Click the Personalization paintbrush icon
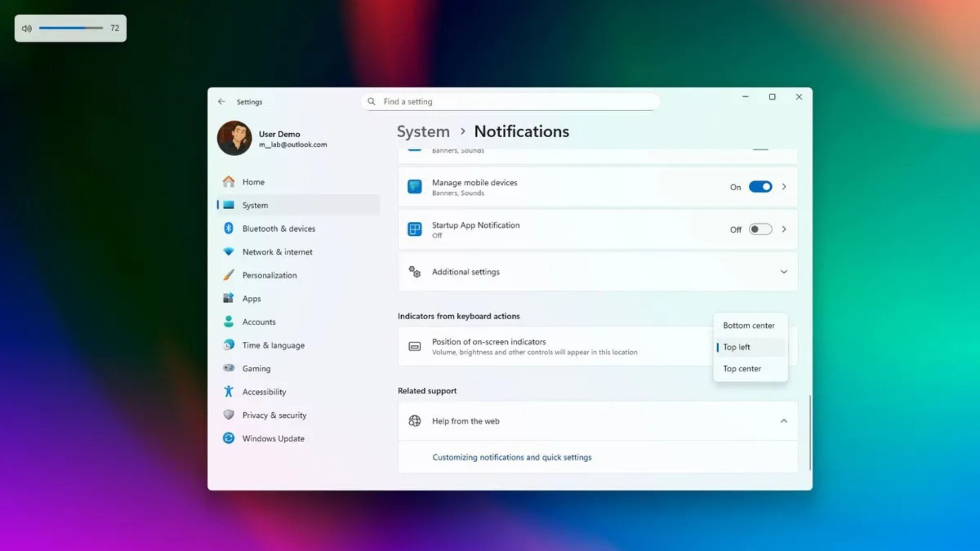Viewport: 980px width, 551px height. click(229, 275)
